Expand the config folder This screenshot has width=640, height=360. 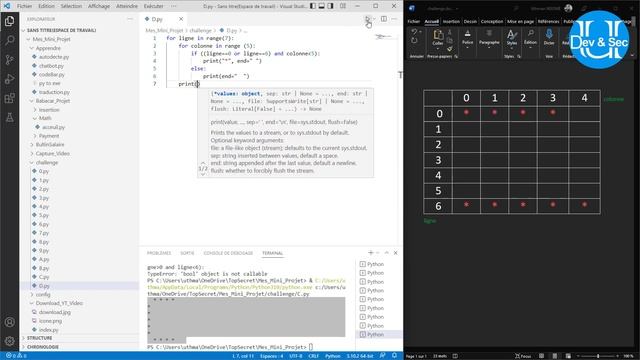pyautogui.click(x=43, y=294)
